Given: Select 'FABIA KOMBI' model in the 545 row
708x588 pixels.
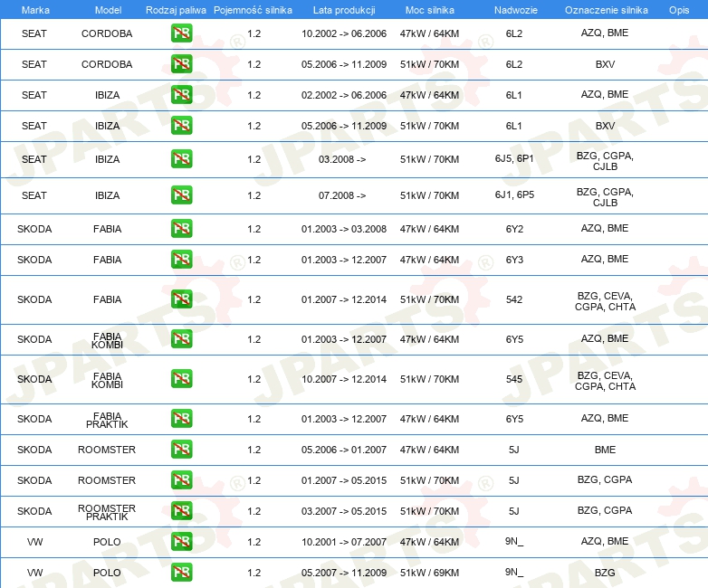Looking at the screenshot, I should (x=107, y=381).
